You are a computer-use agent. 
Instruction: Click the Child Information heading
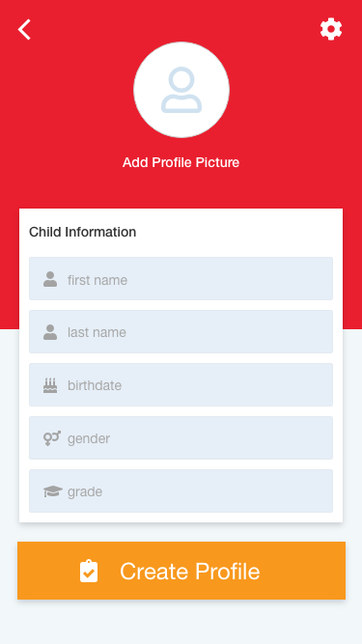(x=82, y=232)
